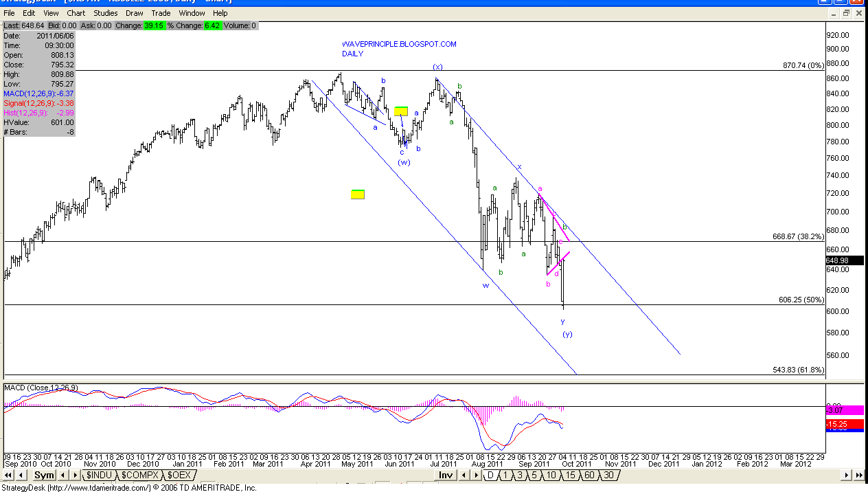Screen dimensions: 868x492
Task: Click the WAVEPRINCIPLE.BLOGSPOT.COM text annotation
Action: point(399,44)
